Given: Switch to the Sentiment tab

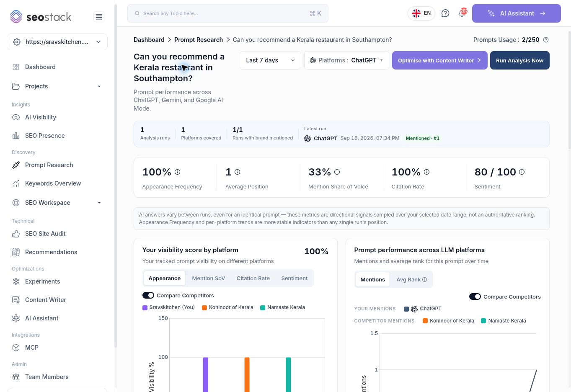Looking at the screenshot, I should pos(295,279).
